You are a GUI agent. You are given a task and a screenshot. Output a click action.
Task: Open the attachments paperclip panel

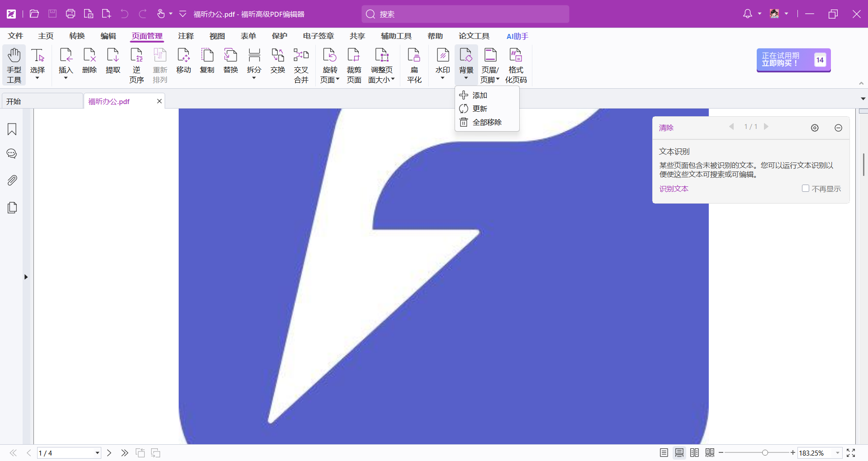(12, 181)
